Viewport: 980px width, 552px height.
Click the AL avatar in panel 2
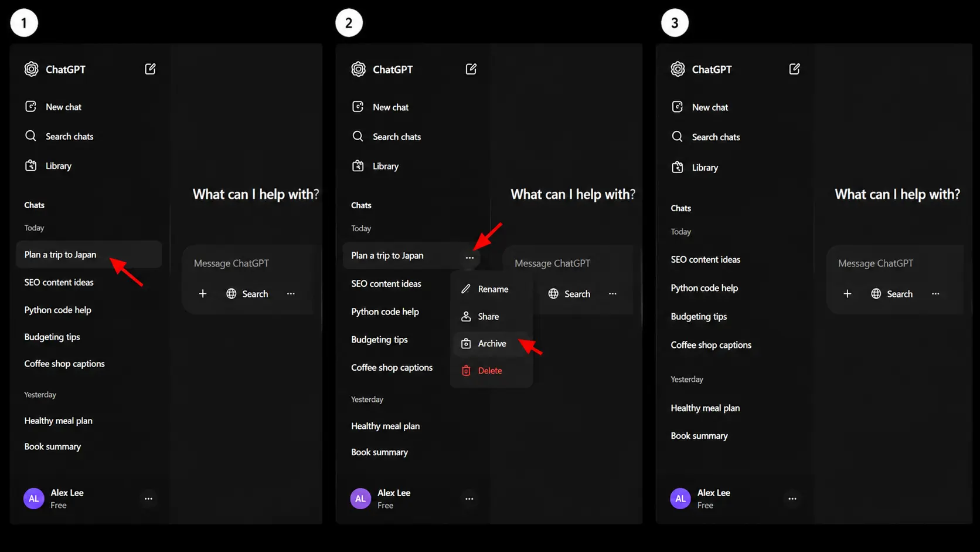coord(360,499)
